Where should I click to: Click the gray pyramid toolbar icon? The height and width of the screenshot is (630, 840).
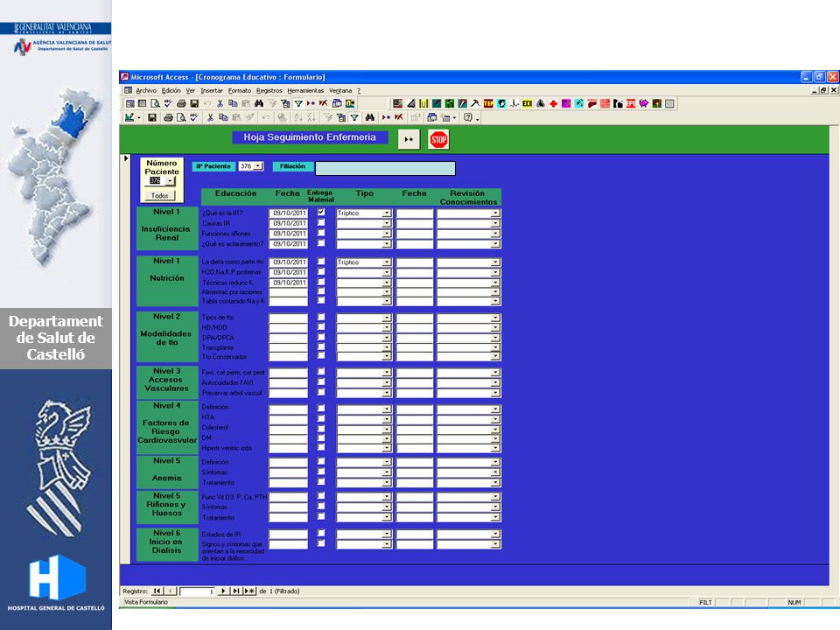point(541,103)
